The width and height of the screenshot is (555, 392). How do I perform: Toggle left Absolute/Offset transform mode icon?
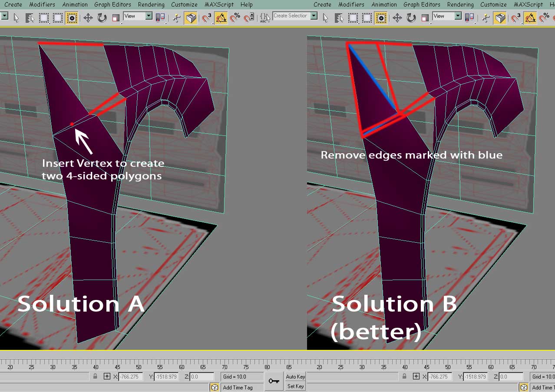click(107, 376)
